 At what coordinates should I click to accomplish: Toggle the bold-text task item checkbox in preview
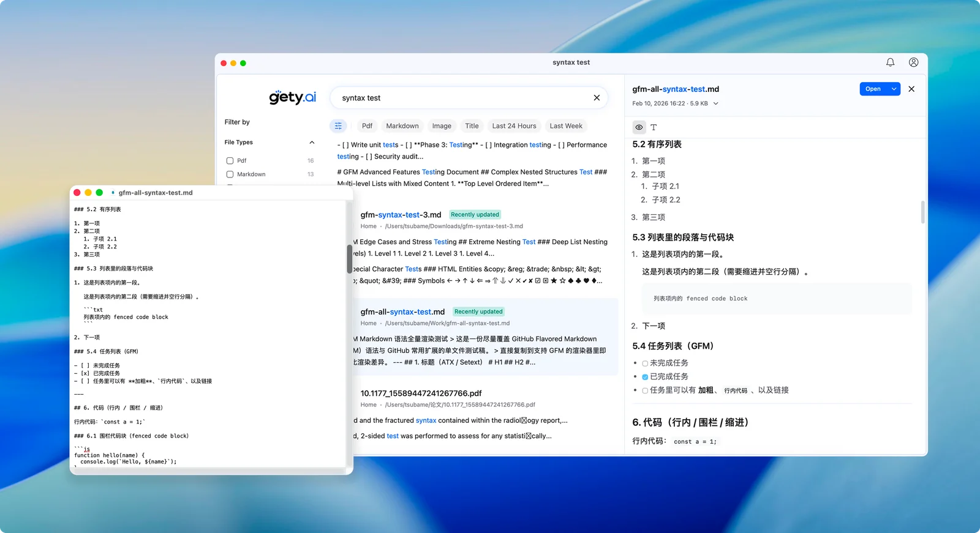tap(645, 390)
